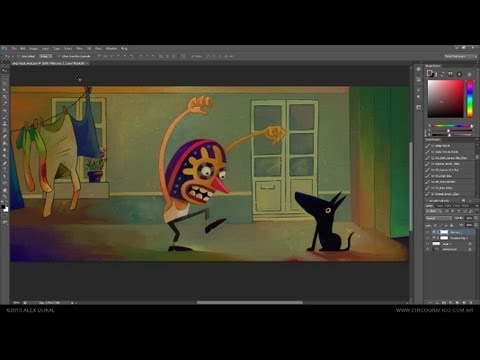Open the workspace switcher dropdown
Viewport: 480px width, 360px height.
[x=461, y=56]
